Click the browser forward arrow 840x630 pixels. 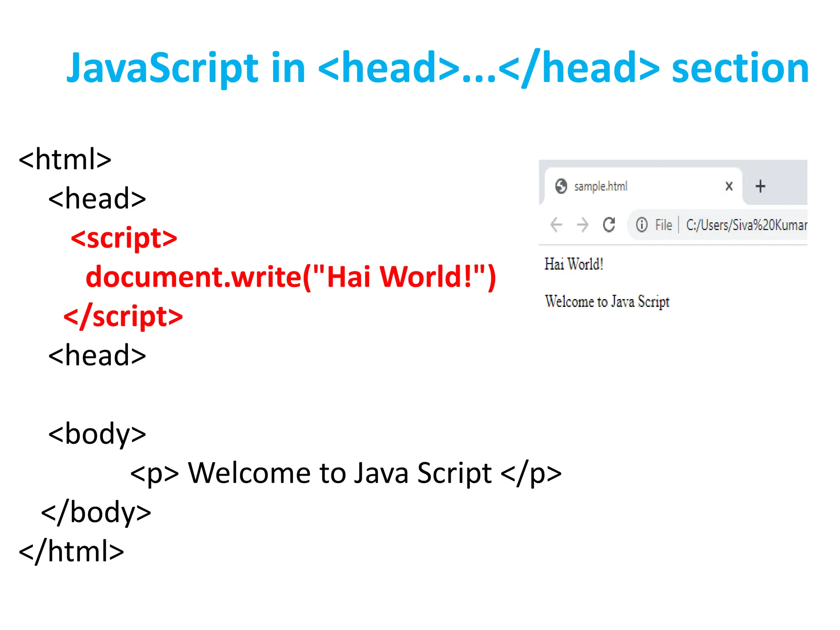[x=582, y=225]
